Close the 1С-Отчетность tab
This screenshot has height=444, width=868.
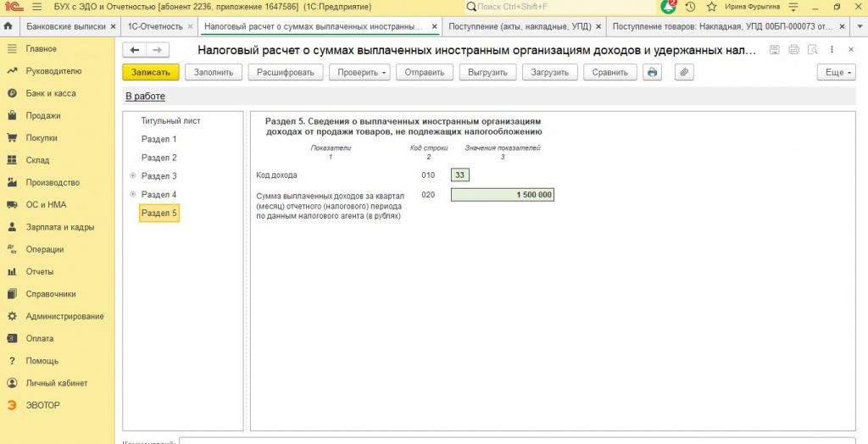(191, 26)
